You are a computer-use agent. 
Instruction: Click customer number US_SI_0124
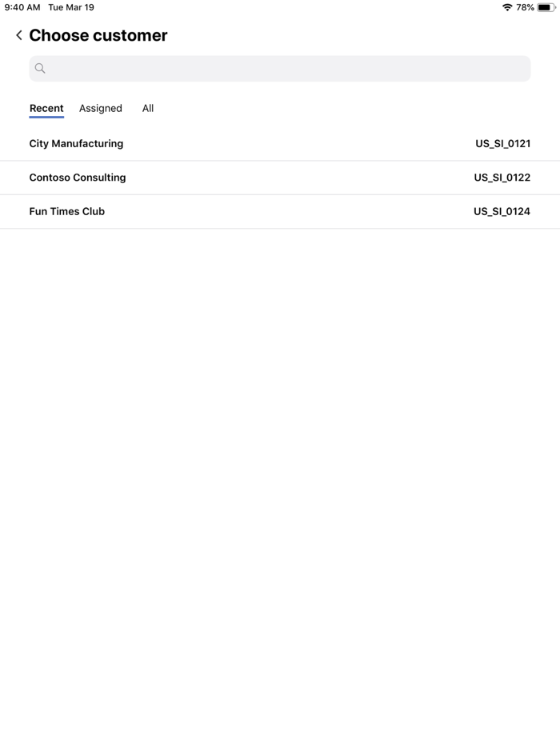502,211
